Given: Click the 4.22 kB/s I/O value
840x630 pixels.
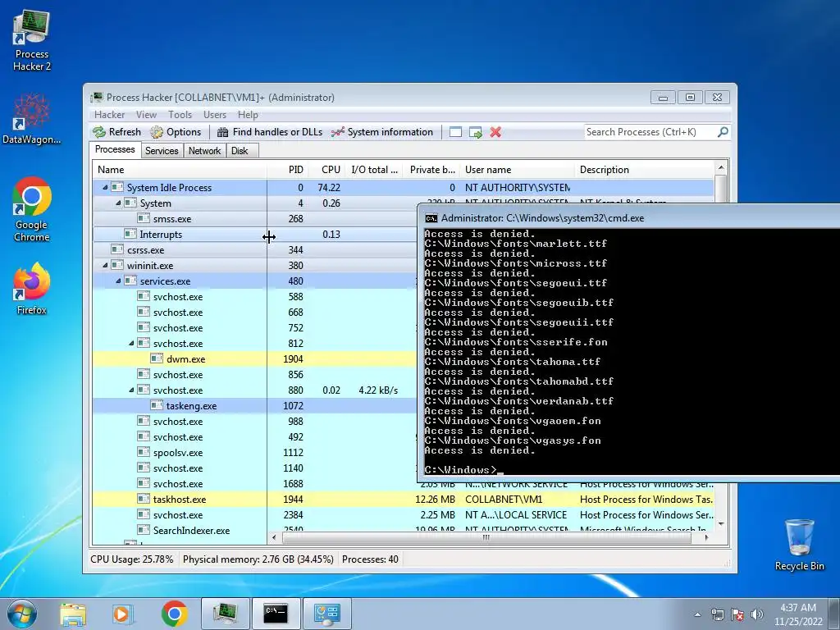Looking at the screenshot, I should [x=378, y=390].
